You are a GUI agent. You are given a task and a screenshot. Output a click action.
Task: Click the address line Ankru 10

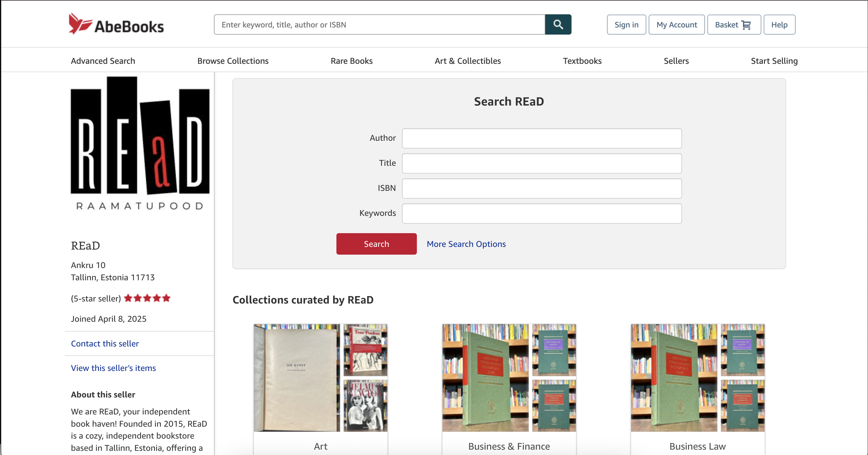pos(88,265)
